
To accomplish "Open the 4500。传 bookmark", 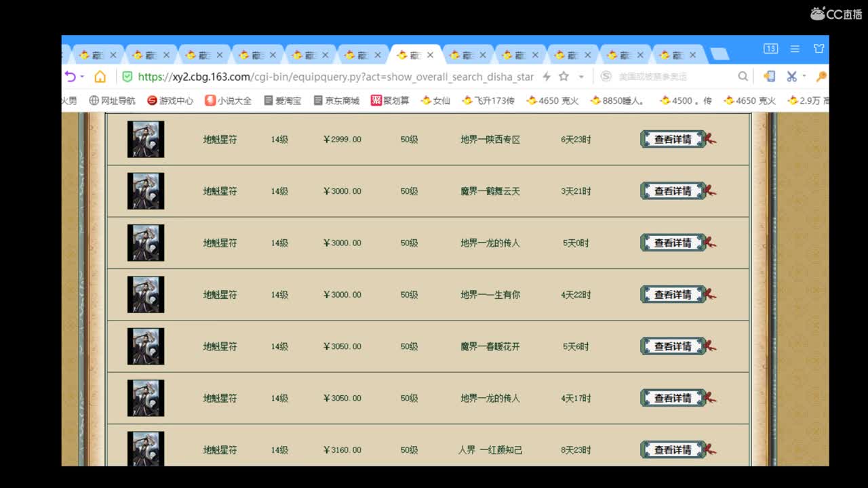I will point(686,100).
